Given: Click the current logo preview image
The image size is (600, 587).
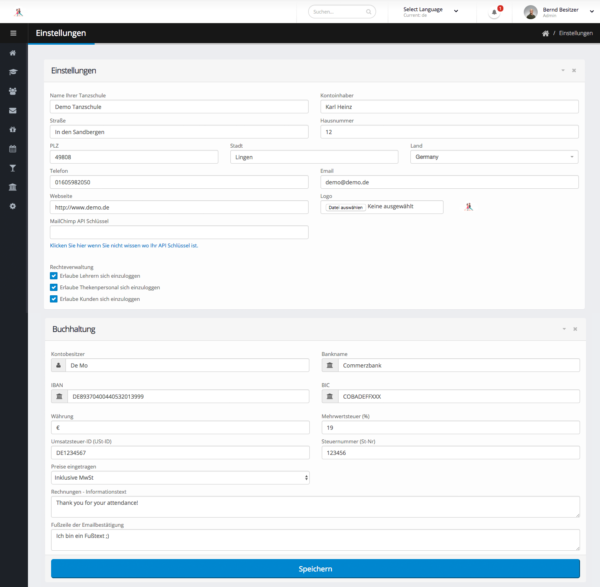Looking at the screenshot, I should coord(469,207).
